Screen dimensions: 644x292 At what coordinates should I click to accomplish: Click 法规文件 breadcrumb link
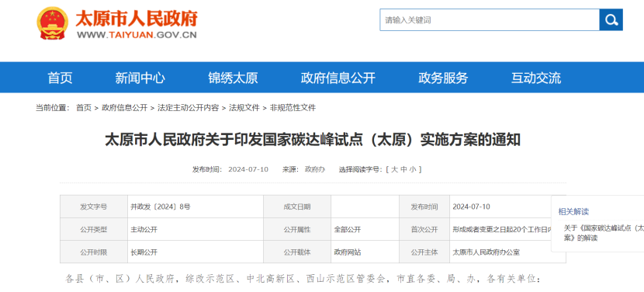244,108
